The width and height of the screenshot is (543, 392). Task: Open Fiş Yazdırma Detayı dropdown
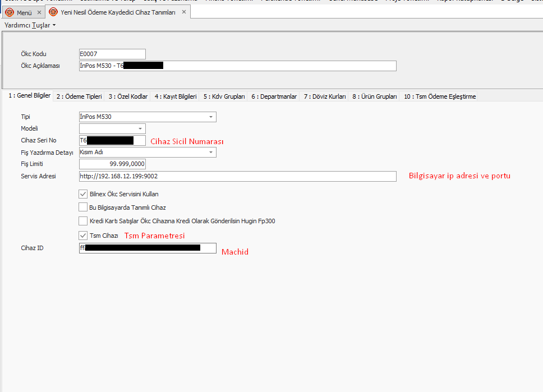(211, 152)
